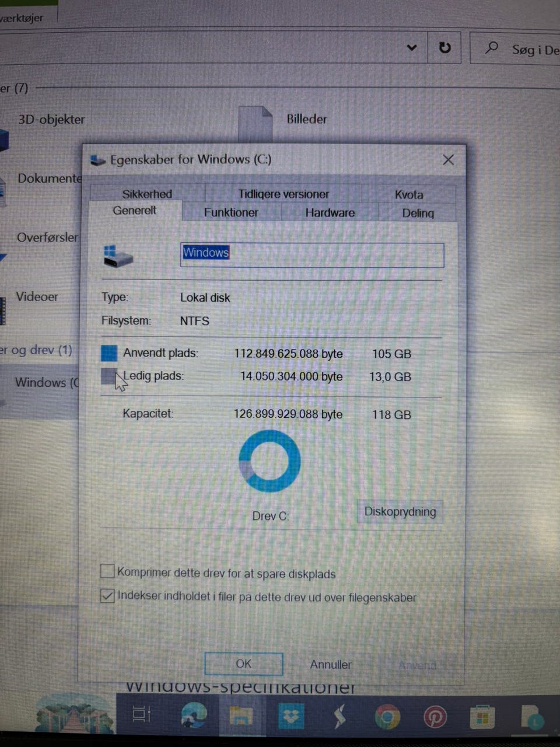Open the Funktioner tab

point(231,212)
